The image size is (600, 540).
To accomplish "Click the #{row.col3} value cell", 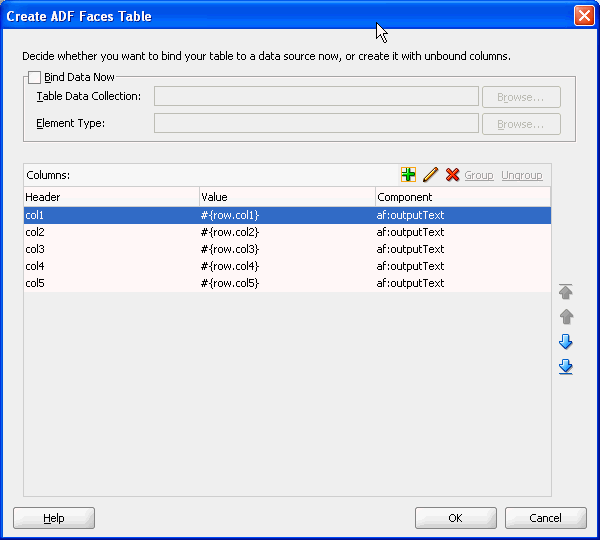I will 287,249.
